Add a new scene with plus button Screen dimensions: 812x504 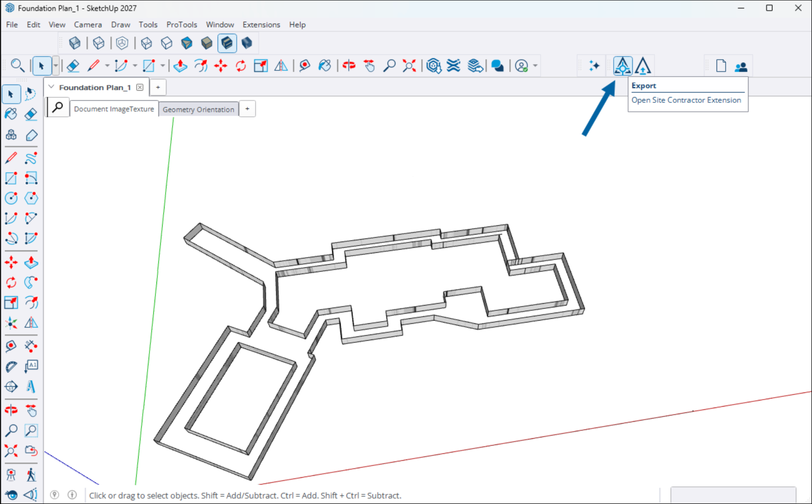247,108
